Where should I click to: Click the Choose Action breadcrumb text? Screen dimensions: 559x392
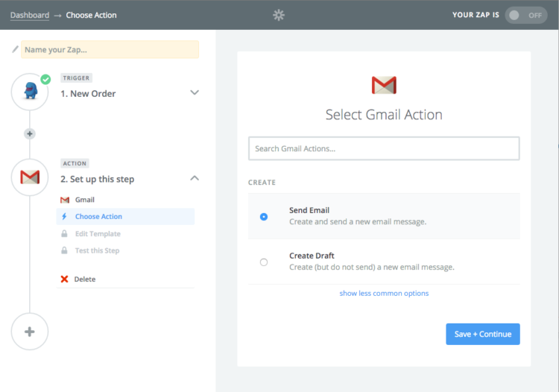(x=91, y=15)
